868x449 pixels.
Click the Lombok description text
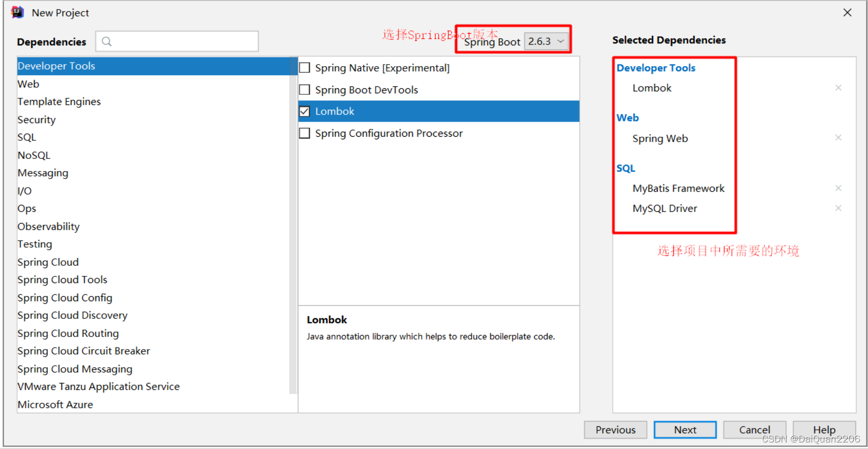click(431, 336)
